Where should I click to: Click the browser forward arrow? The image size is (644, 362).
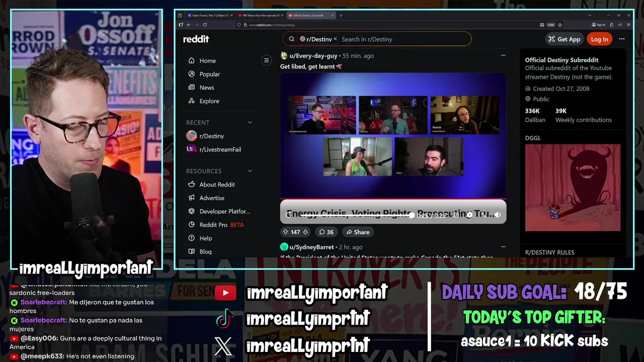click(197, 25)
